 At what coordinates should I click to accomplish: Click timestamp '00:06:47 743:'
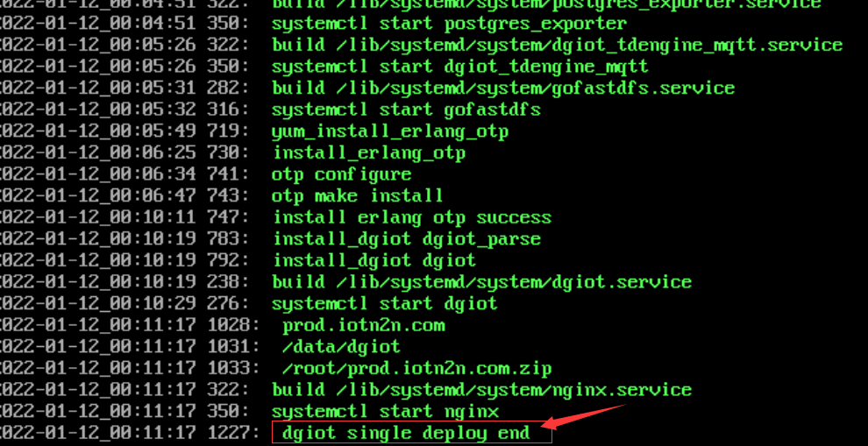point(180,196)
